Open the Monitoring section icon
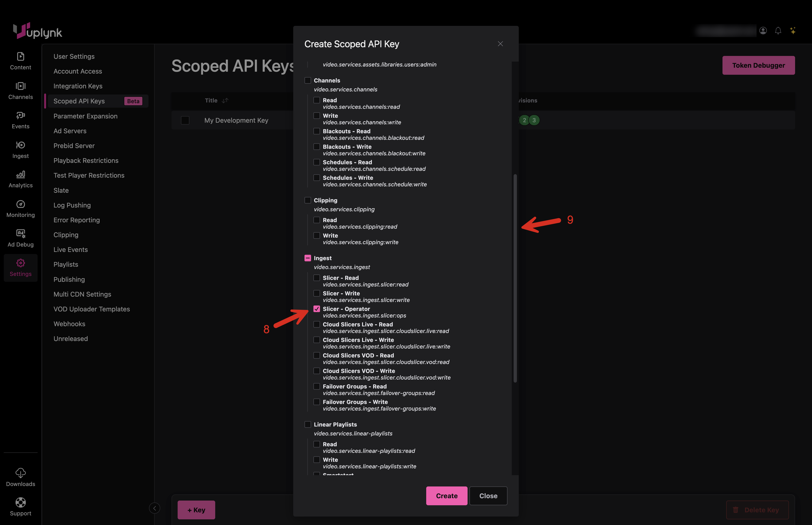The width and height of the screenshot is (812, 525). click(x=20, y=204)
